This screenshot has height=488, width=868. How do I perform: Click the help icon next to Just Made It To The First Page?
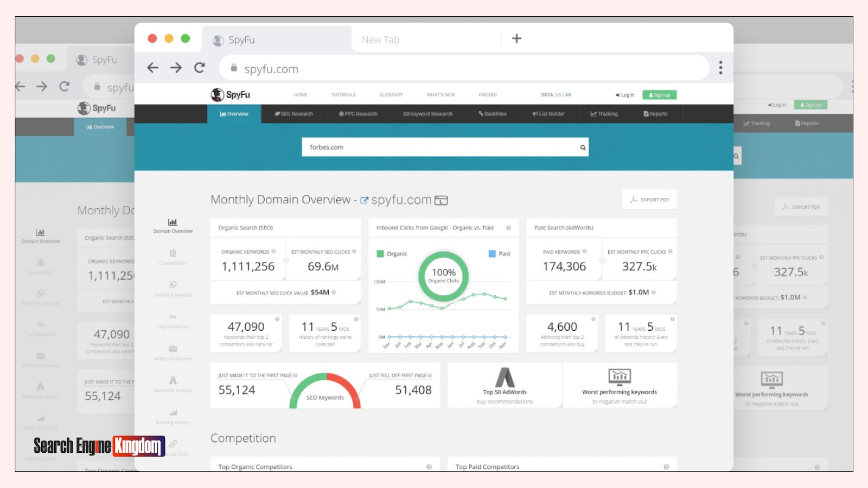tap(295, 375)
